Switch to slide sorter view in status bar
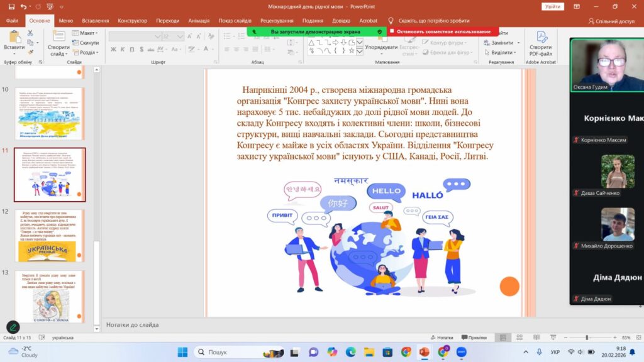Viewport: 644px width, 362px height. (519, 337)
